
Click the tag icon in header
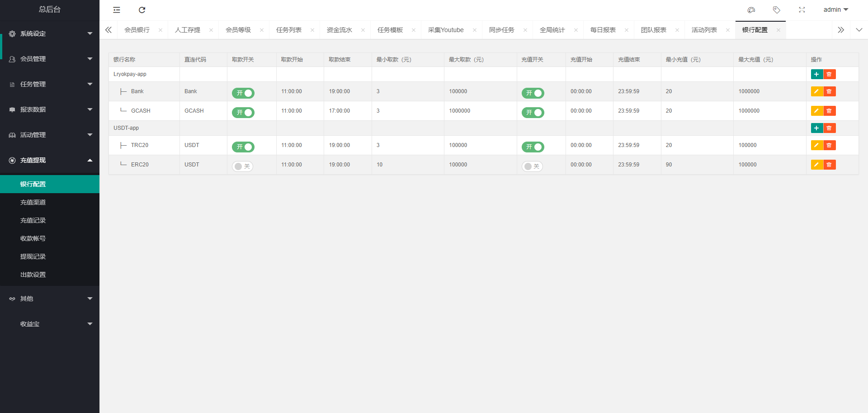coord(777,10)
